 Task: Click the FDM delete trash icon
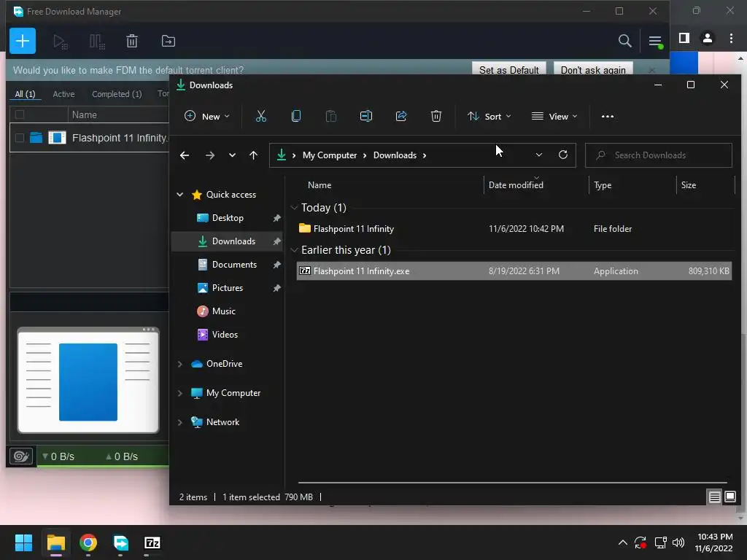click(x=132, y=41)
